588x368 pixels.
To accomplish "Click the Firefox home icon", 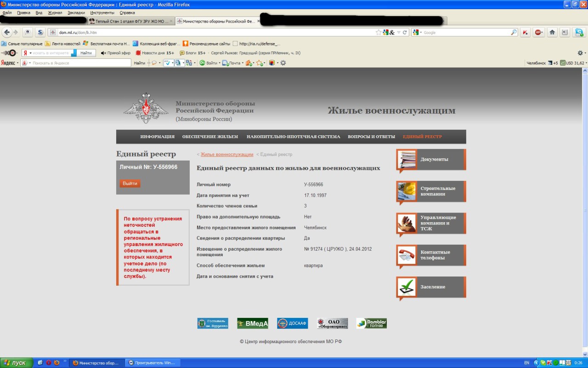I will [x=552, y=32].
